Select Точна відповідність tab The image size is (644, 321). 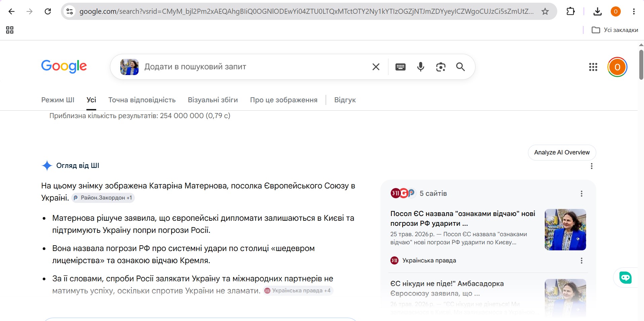tap(142, 100)
